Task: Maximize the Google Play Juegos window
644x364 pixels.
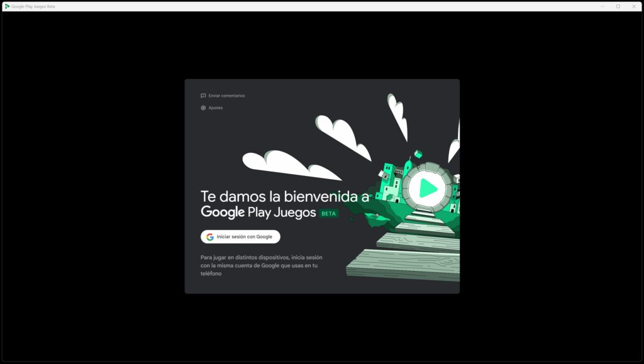Action: 618,6
